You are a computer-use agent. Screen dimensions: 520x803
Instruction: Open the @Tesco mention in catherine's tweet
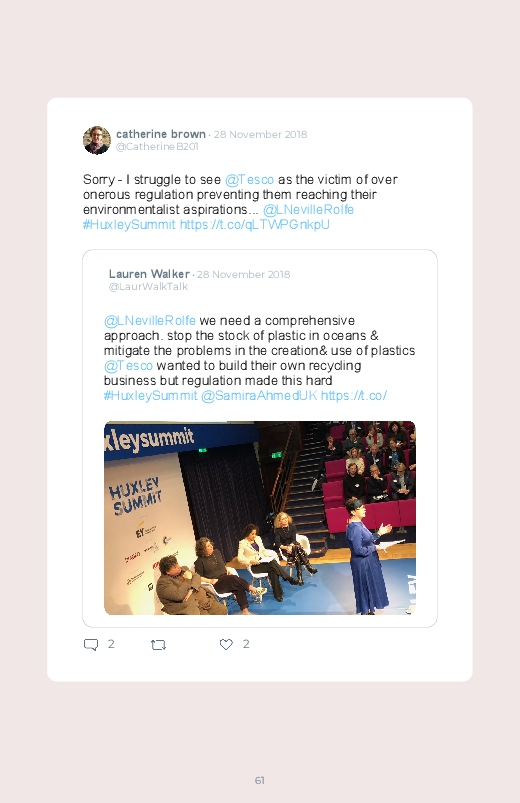tap(249, 180)
